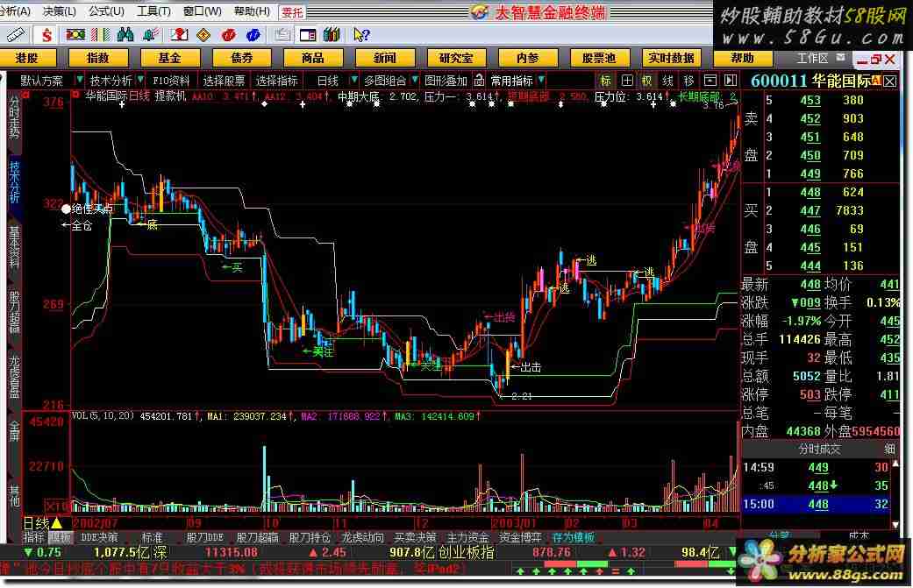The height and width of the screenshot is (588, 913).
Task: Click the orange diamond toolbar icon
Action: tap(203, 35)
